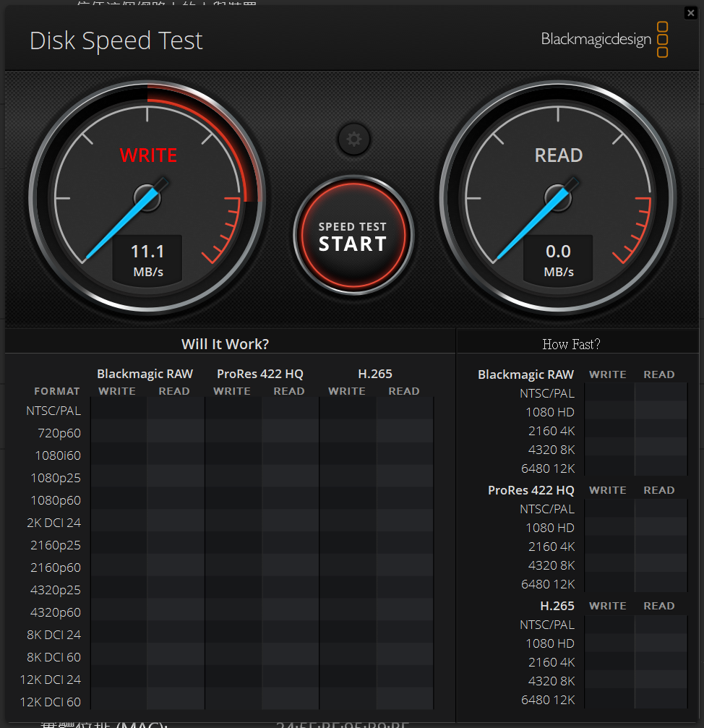Screen dimensions: 704x728
Task: Select the 11.1 MB/s write speed readout
Action: tap(147, 260)
